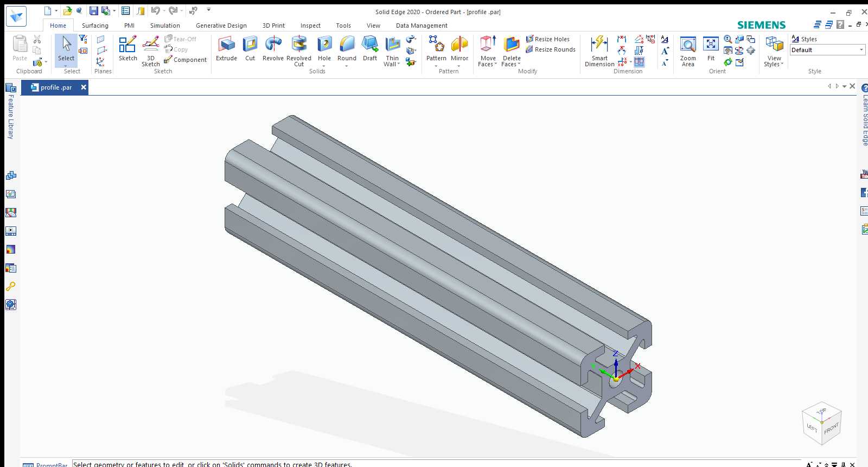
Task: Open the Feature Library side panel tab
Action: pyautogui.click(x=10, y=111)
